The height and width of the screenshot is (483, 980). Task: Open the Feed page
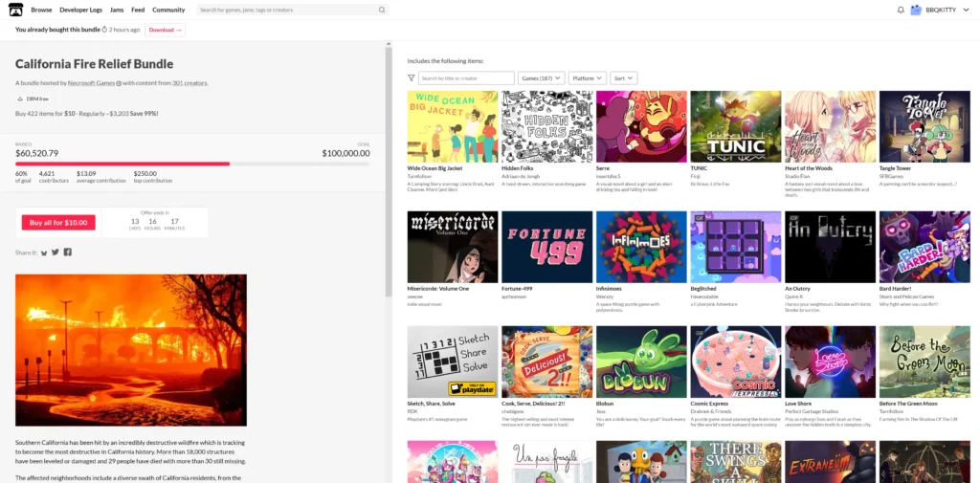click(138, 10)
